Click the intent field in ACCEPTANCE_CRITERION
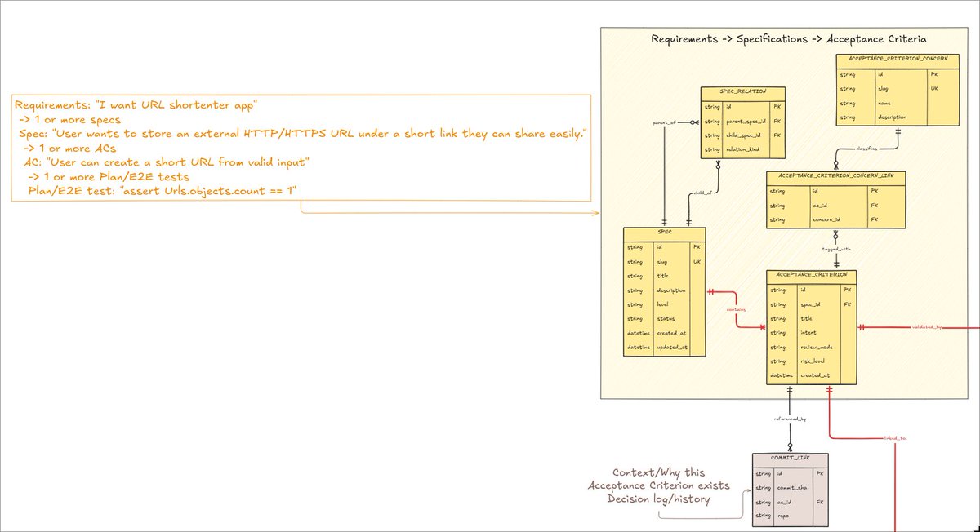The width and height of the screenshot is (980, 532). (810, 333)
